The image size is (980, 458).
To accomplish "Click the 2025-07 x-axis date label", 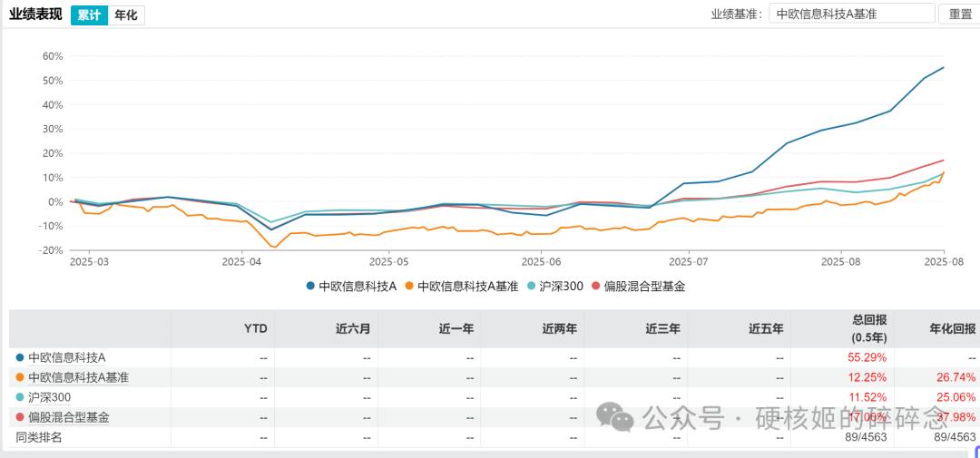I will pos(688,262).
